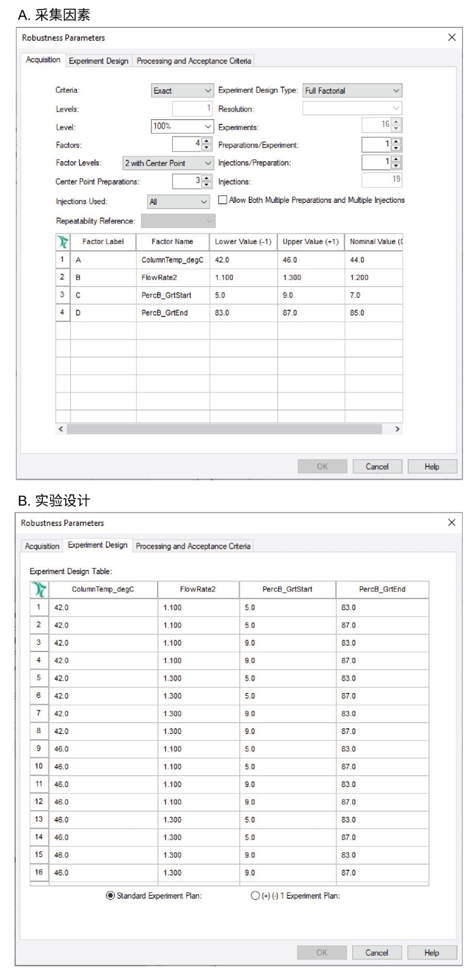Select the ColumnTemp_degC lower value cell 42.0
473x980 pixels.
[243, 260]
